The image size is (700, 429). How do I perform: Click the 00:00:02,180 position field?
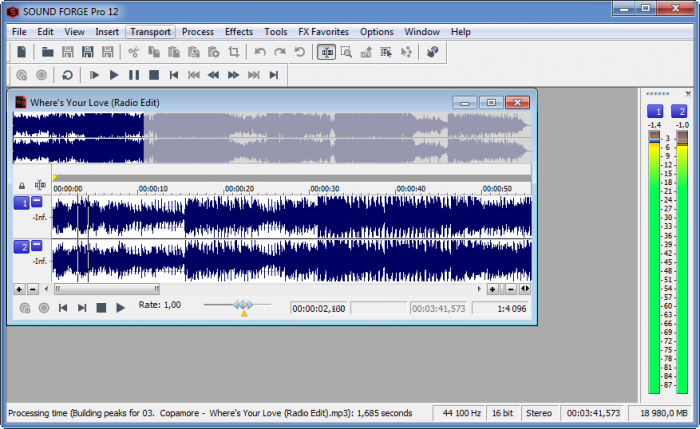319,308
